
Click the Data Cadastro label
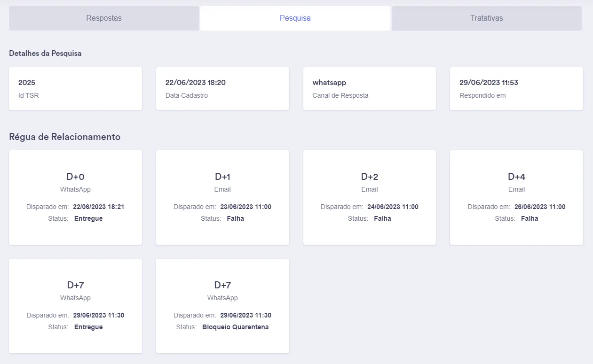pyautogui.click(x=187, y=95)
